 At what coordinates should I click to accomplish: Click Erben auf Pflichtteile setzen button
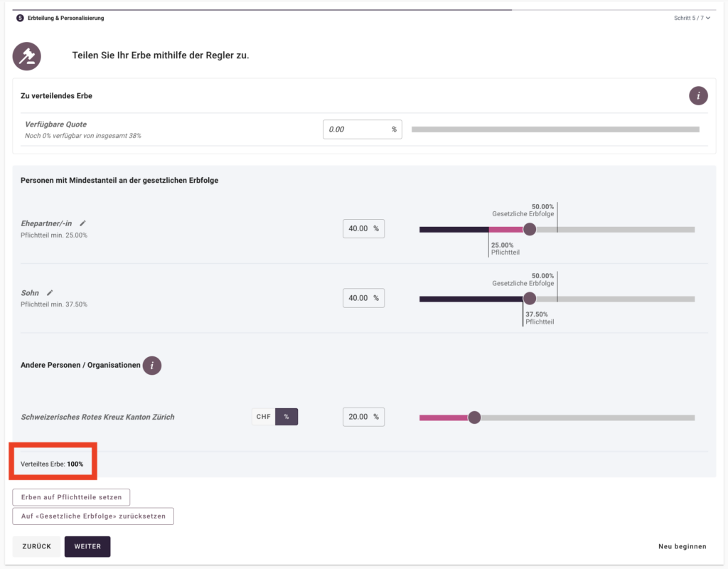[x=71, y=497]
